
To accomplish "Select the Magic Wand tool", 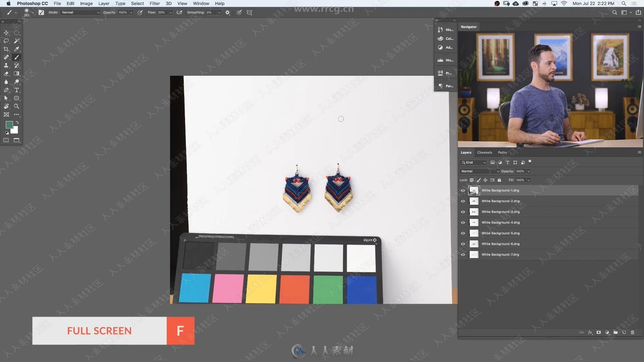I will (17, 41).
